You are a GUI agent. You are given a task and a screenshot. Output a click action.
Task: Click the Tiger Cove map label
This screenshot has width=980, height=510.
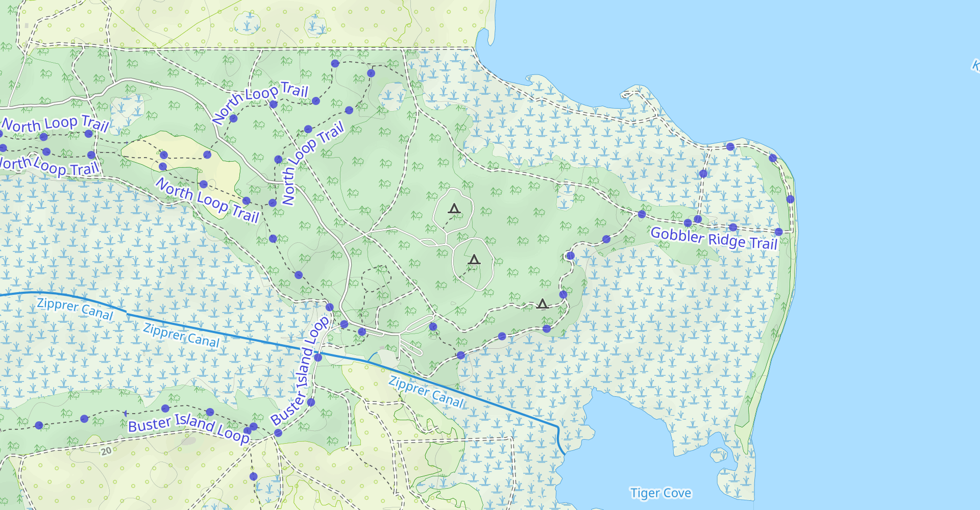pyautogui.click(x=660, y=493)
